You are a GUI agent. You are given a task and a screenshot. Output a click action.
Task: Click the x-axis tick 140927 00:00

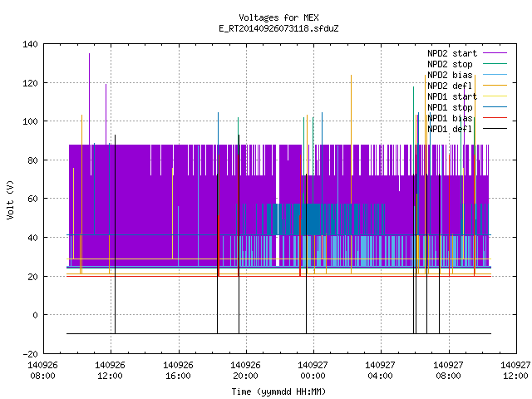(313, 371)
